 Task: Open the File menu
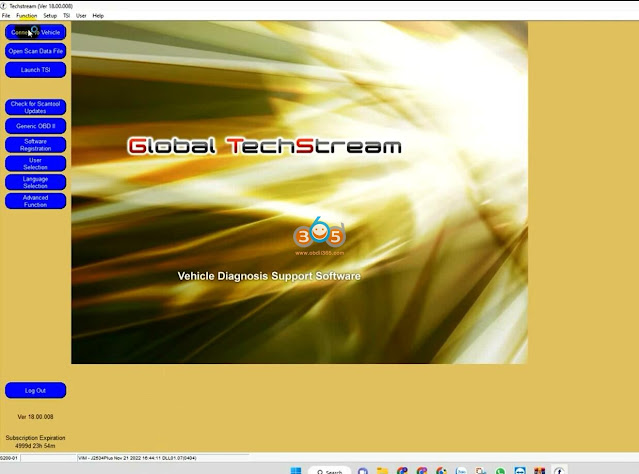tap(6, 15)
